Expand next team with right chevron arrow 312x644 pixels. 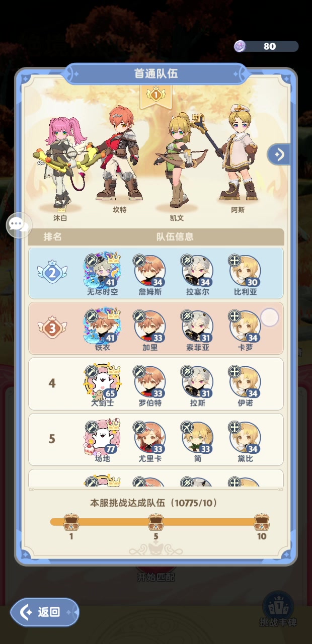279,154
